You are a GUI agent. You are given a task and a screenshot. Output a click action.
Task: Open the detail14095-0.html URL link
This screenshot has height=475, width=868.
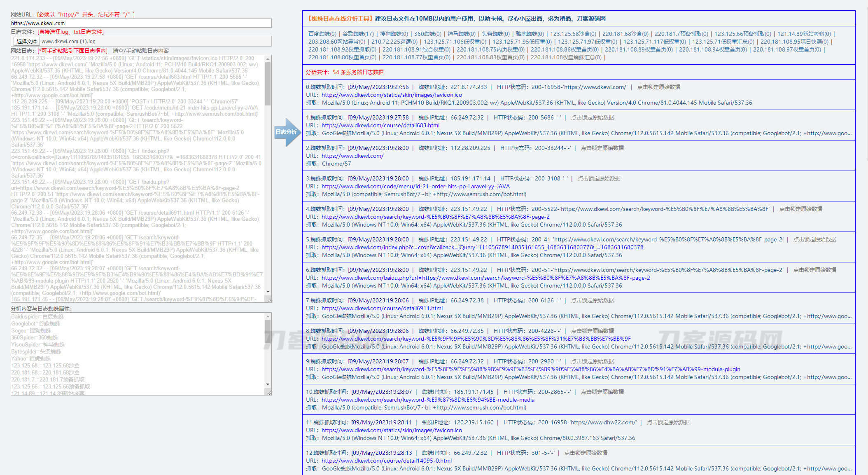tap(386, 461)
